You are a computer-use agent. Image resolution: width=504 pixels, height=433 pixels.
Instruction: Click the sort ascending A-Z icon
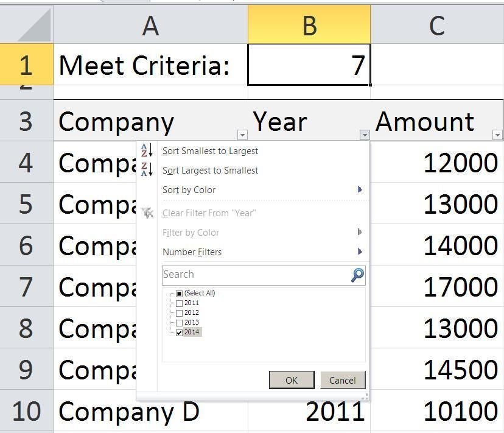point(147,150)
